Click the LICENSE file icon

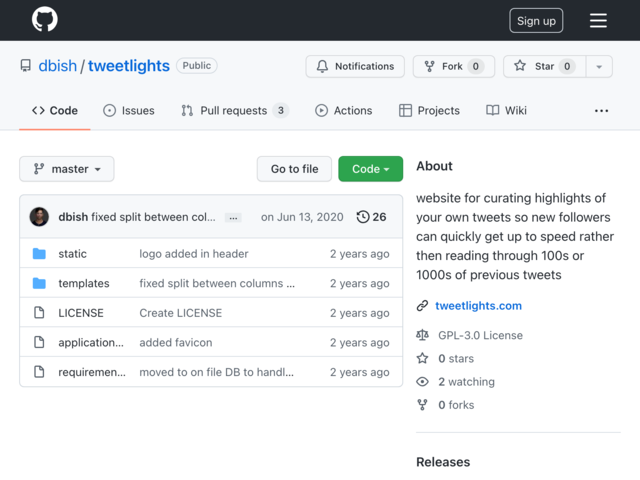[x=39, y=313]
